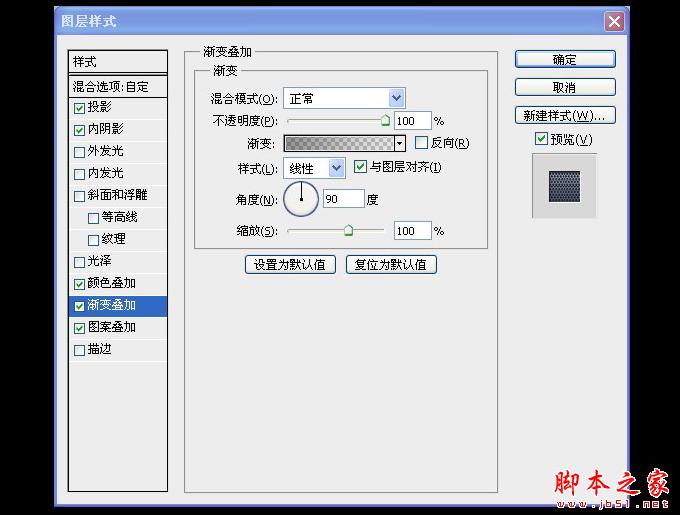The height and width of the screenshot is (515, 680).
Task: Close the 图层样式 dialog
Action: (614, 21)
